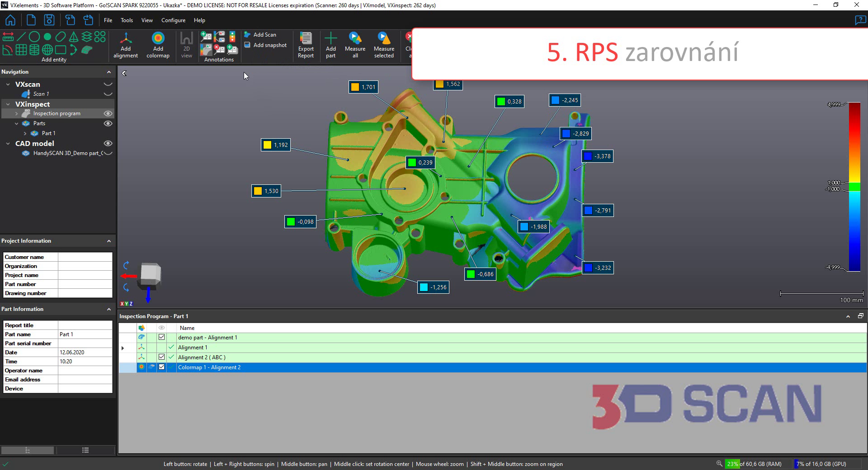The height and width of the screenshot is (470, 868).
Task: Open the Tools menu
Action: [x=127, y=20]
